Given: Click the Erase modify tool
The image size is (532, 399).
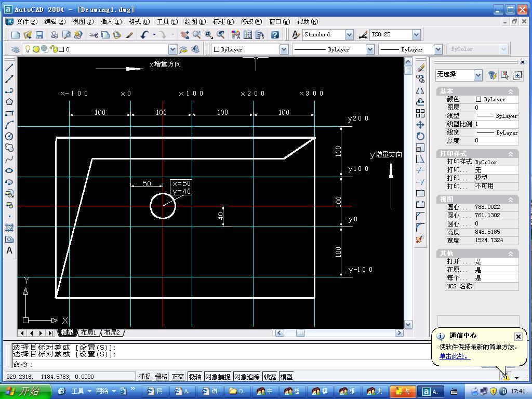Looking at the screenshot, I should click(420, 68).
